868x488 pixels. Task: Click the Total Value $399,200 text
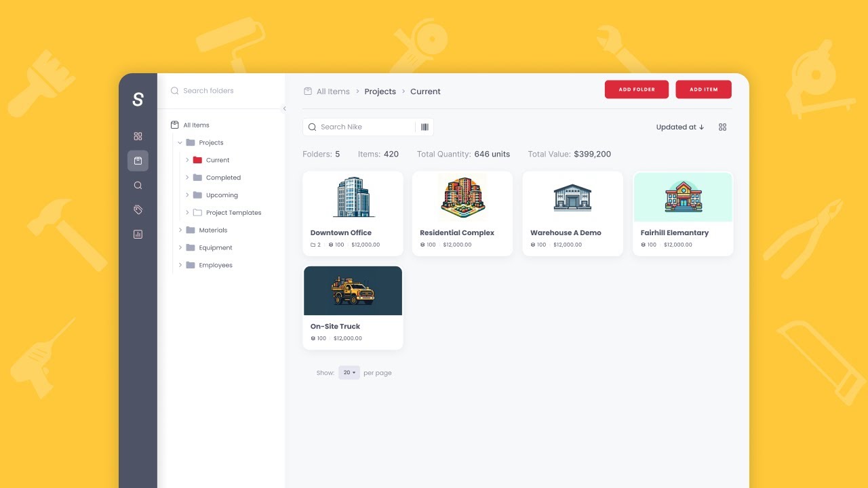[570, 155]
